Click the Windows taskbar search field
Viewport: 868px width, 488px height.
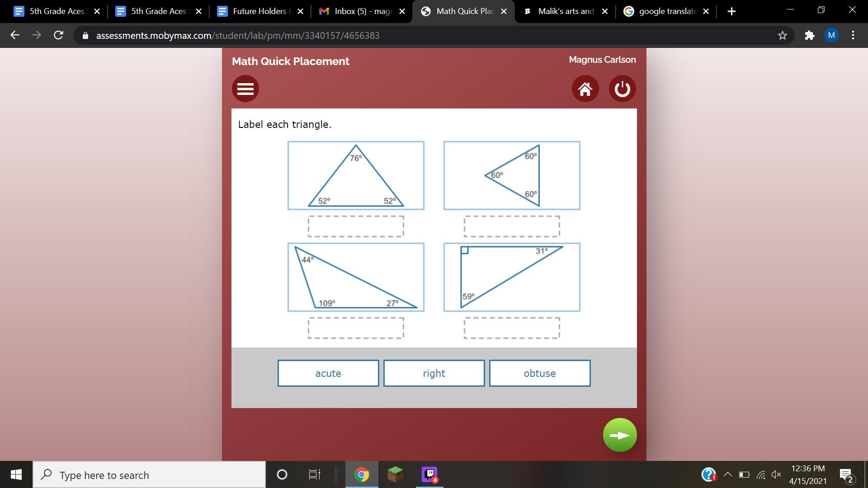149,475
